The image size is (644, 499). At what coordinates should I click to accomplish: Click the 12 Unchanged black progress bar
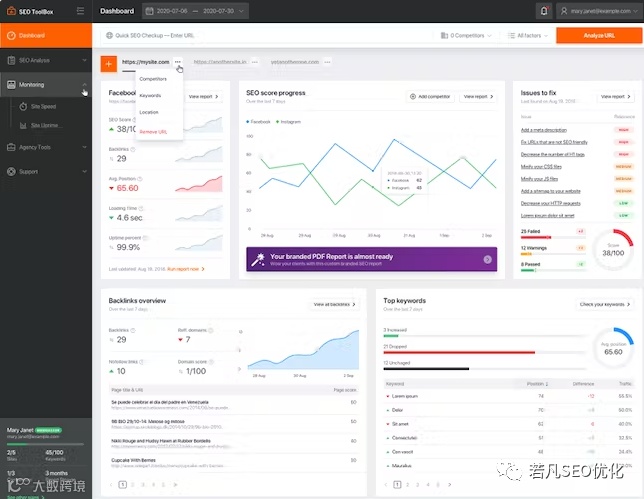(x=426, y=369)
